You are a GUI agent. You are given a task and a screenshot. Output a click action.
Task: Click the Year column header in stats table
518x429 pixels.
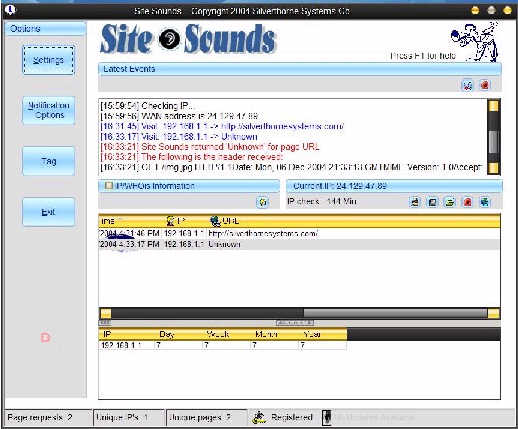[x=322, y=334]
